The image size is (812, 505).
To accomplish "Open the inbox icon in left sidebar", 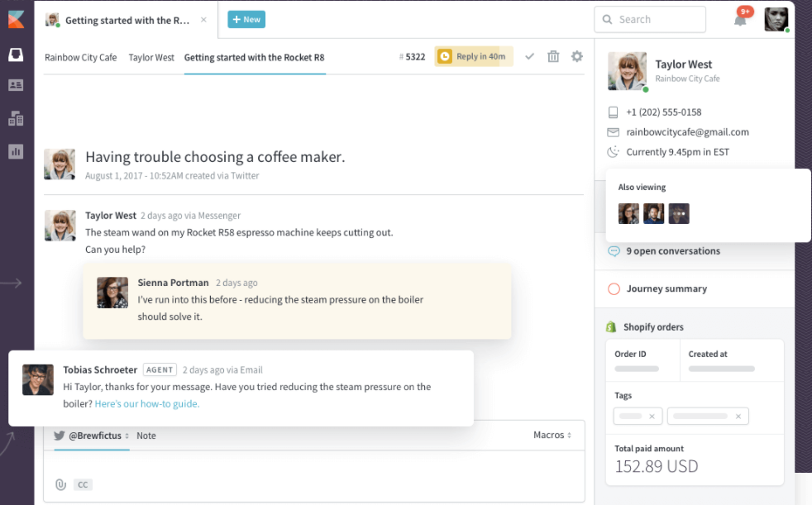I will click(x=16, y=55).
